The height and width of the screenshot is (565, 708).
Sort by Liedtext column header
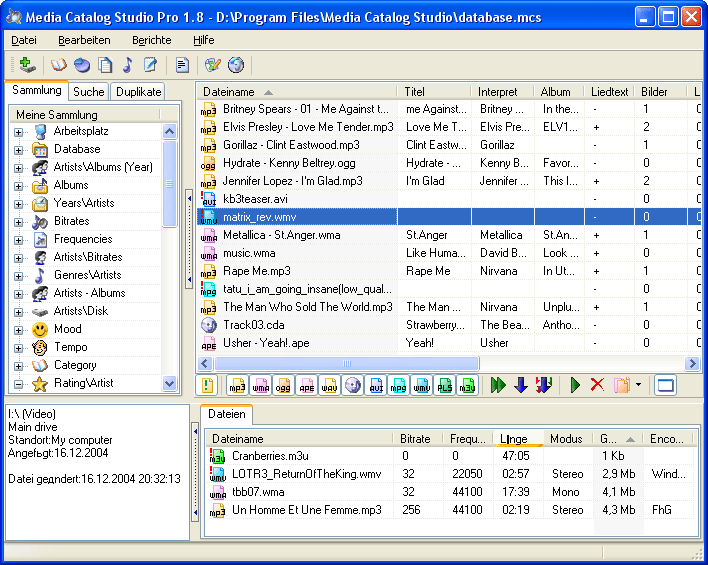(609, 92)
